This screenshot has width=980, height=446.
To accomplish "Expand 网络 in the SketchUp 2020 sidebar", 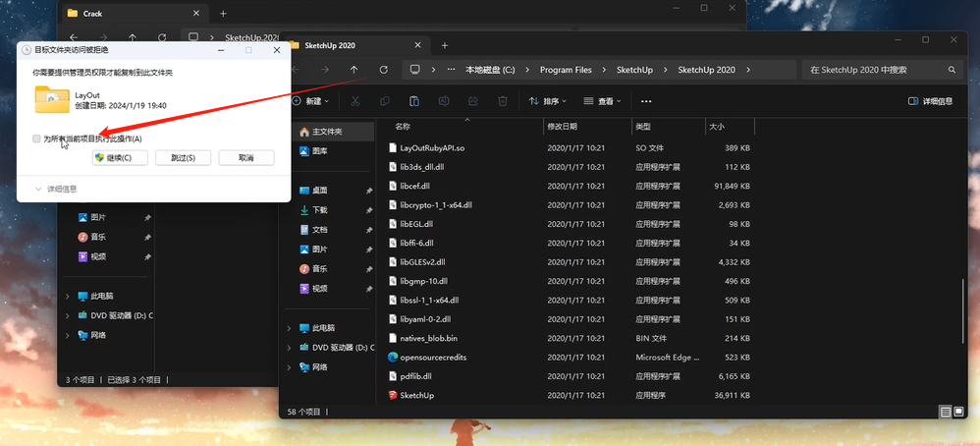I will point(289,367).
